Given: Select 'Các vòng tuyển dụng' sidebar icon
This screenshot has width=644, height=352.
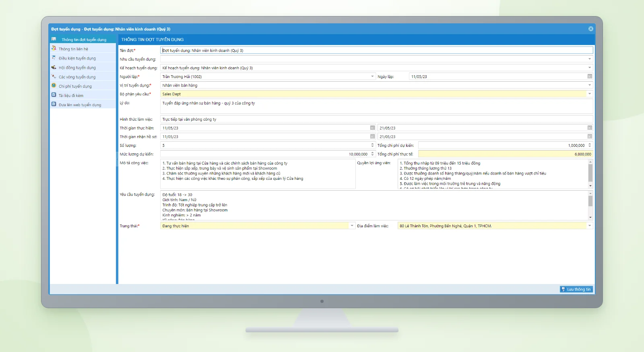Looking at the screenshot, I should point(54,76).
